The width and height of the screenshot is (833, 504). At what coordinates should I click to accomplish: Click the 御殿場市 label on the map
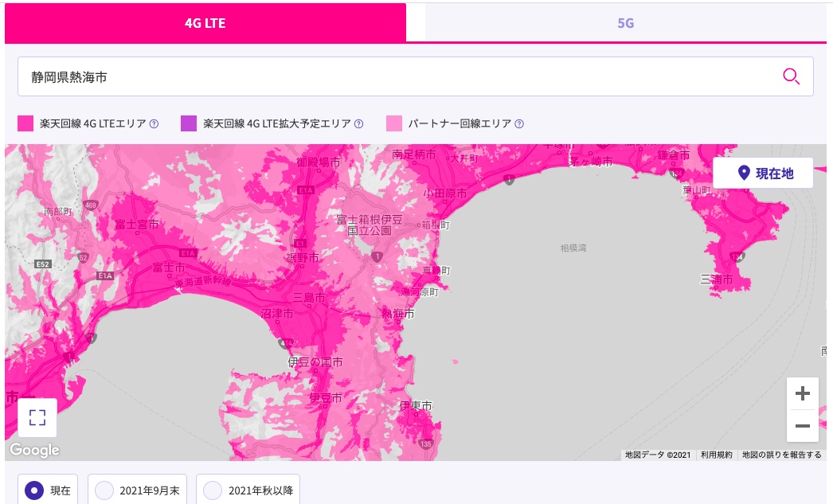(319, 162)
